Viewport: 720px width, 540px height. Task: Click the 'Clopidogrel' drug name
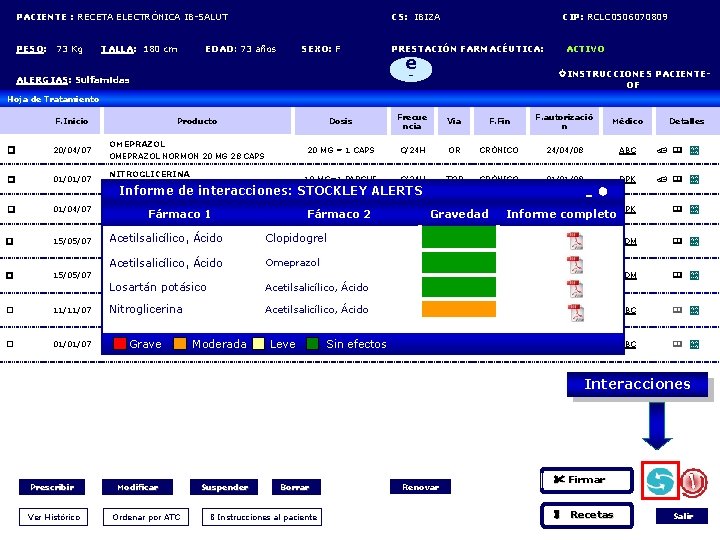tap(296, 238)
